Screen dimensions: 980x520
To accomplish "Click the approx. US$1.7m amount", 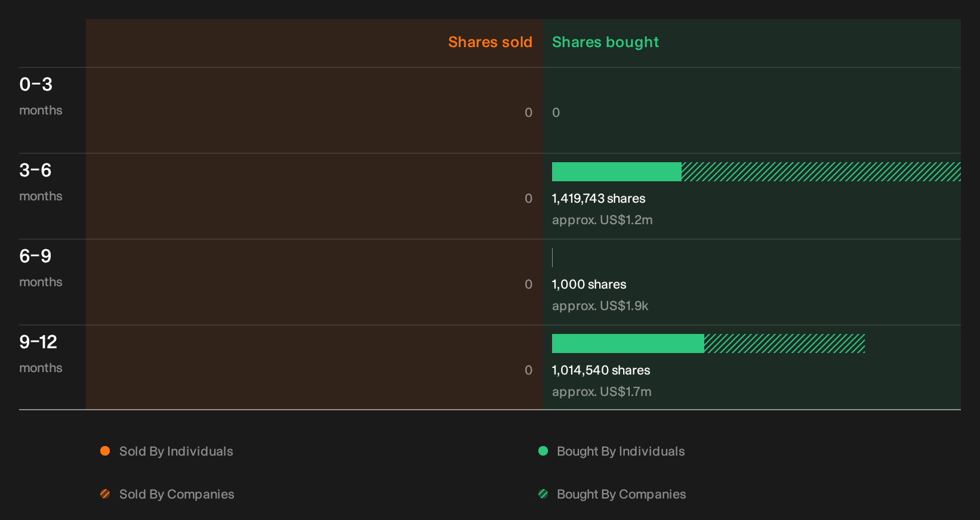I will 602,392.
